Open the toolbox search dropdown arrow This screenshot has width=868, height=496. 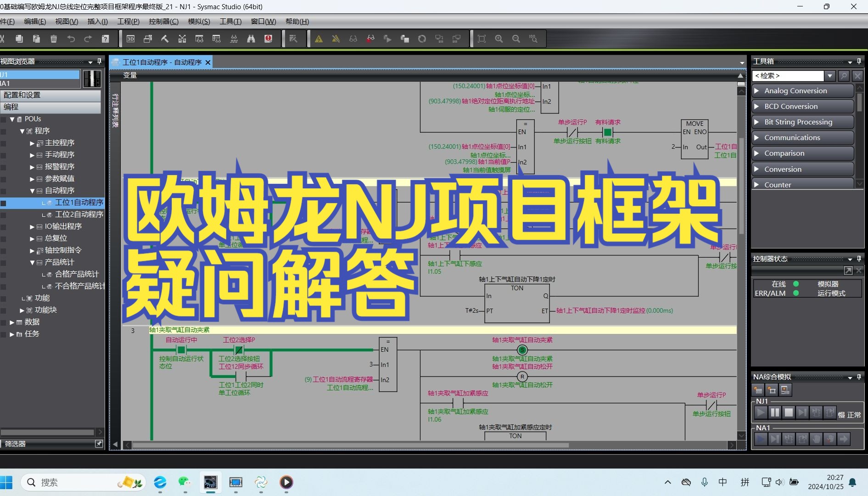(x=830, y=76)
